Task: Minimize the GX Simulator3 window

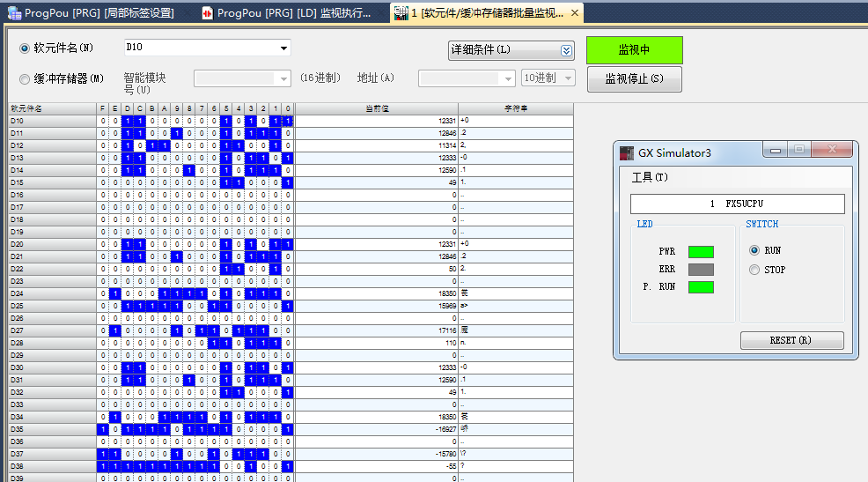Action: click(775, 151)
